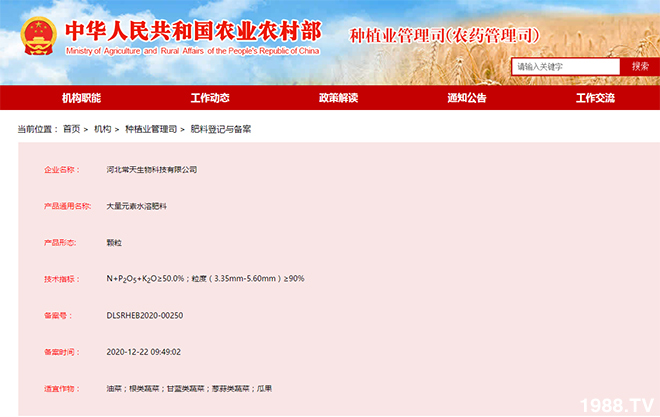Open 种植业管理司 breadcrumb link
The image size is (660, 417).
(150, 129)
